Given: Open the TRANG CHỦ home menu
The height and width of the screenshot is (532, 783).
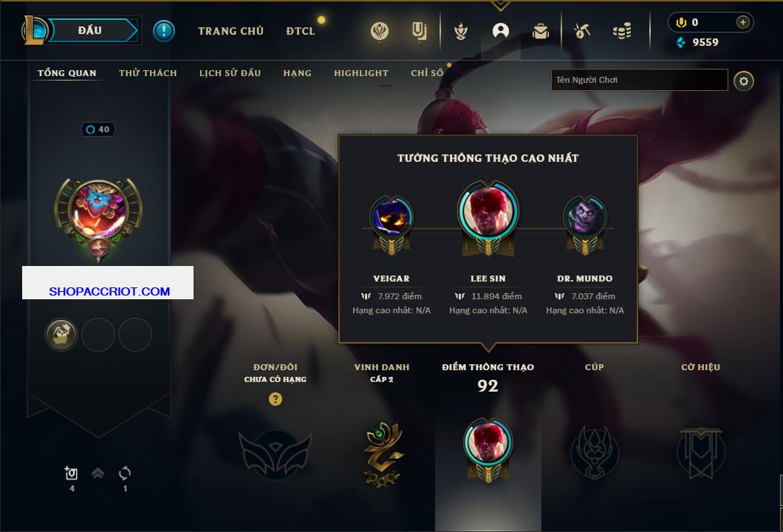Looking at the screenshot, I should [230, 31].
